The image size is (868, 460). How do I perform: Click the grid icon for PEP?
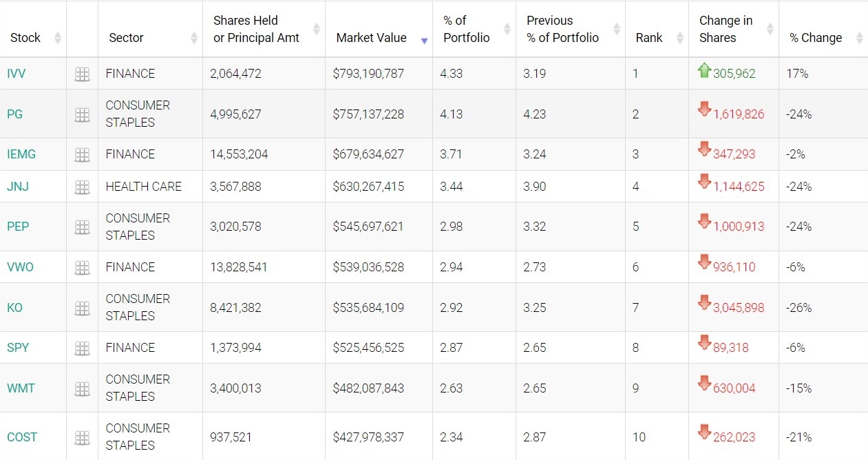(82, 227)
